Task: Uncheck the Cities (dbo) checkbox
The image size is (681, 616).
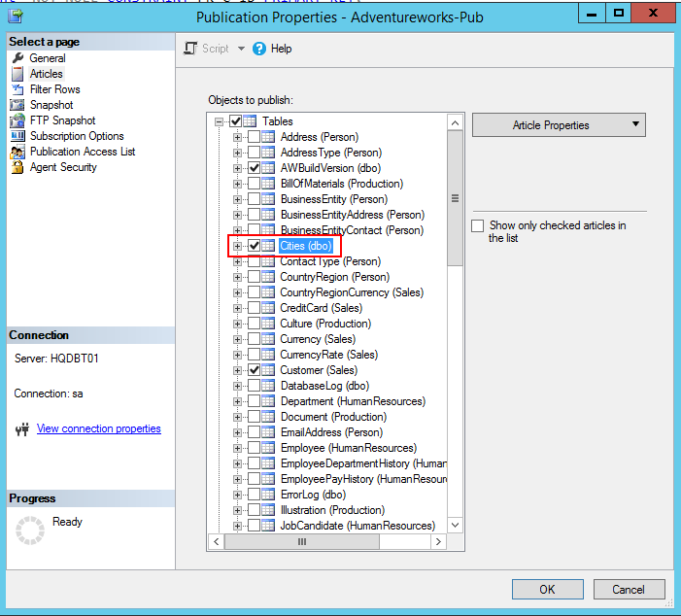Action: [255, 246]
